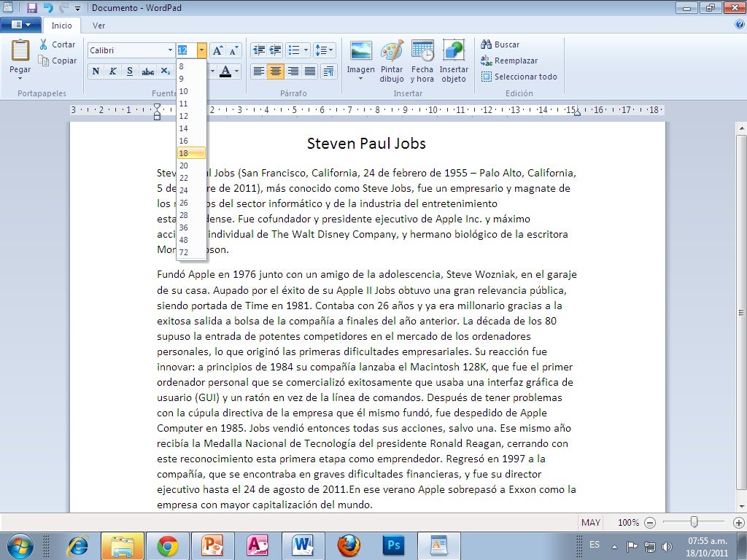Collapse the font size dropdown arrow
The image size is (747, 560).
tap(202, 50)
